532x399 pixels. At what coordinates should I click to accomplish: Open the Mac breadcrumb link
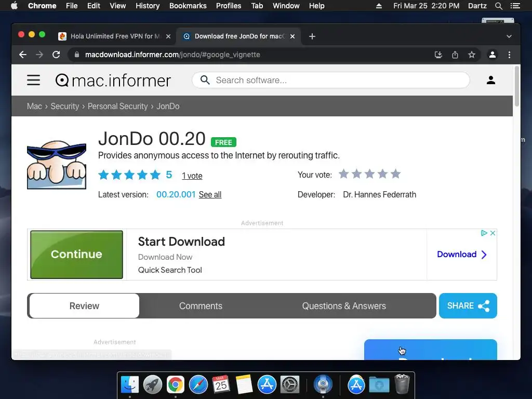click(x=34, y=106)
